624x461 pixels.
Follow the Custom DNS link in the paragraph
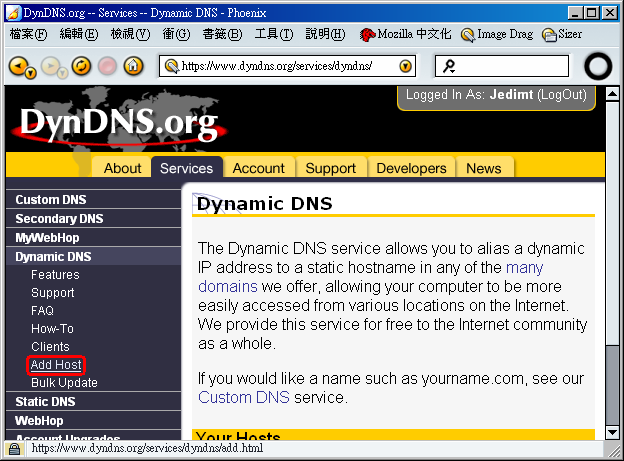click(x=244, y=397)
